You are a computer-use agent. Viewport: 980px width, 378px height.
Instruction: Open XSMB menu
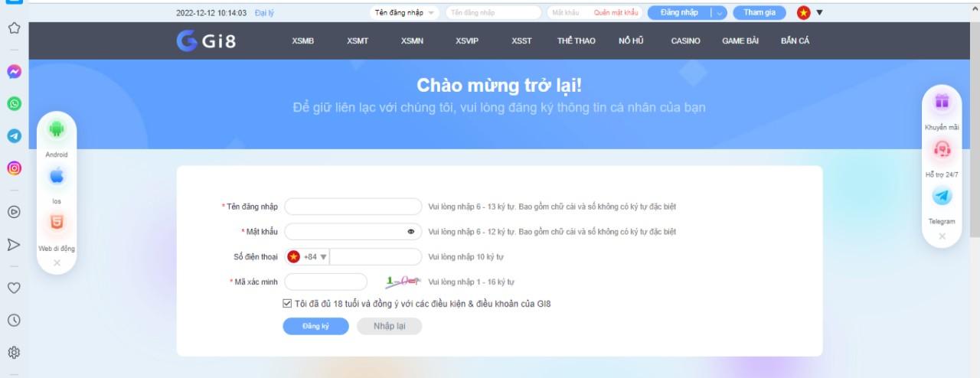coord(302,41)
